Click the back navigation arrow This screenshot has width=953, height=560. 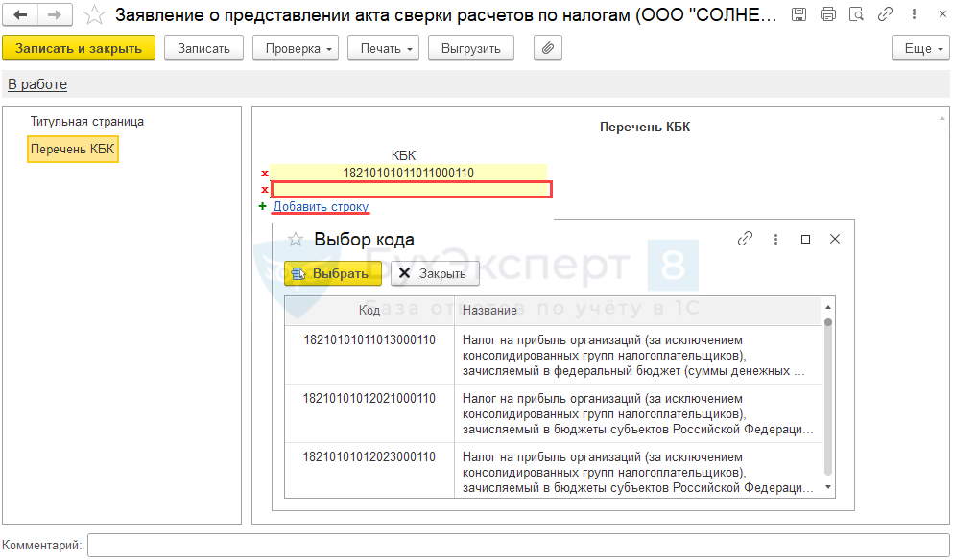pos(21,15)
